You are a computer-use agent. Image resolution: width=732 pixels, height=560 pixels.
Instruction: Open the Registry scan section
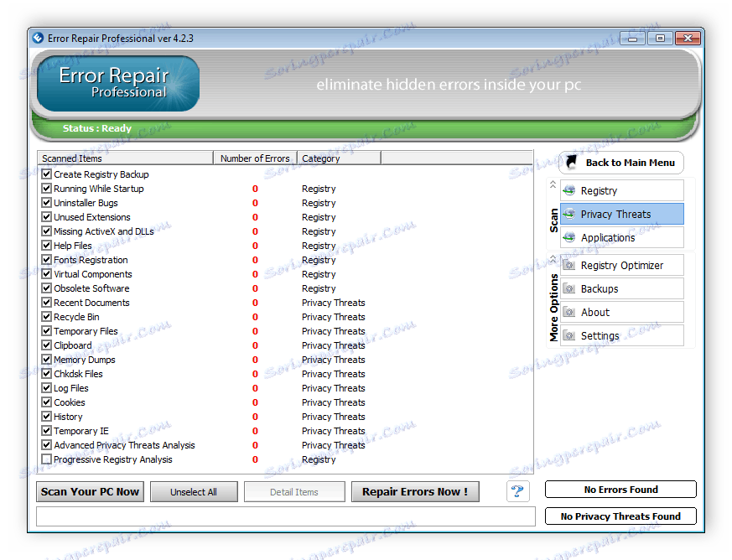[x=622, y=190]
